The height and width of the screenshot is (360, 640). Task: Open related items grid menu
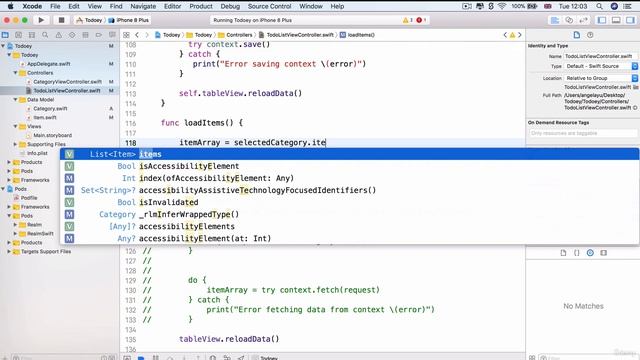pyautogui.click(x=127, y=35)
